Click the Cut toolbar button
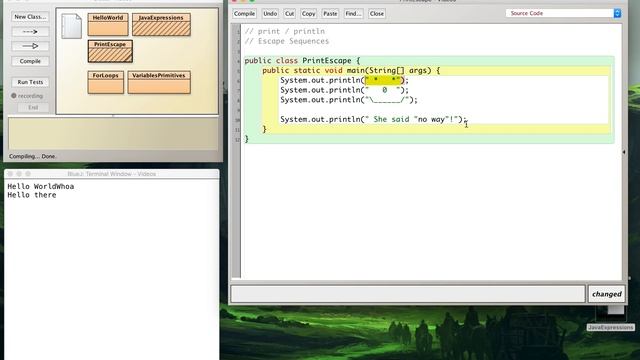Screen dimensions: 640x360 point(289,13)
